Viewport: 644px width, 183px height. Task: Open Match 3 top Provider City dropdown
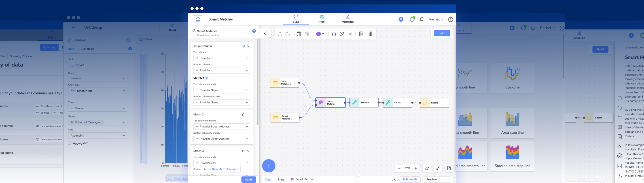pos(222,163)
